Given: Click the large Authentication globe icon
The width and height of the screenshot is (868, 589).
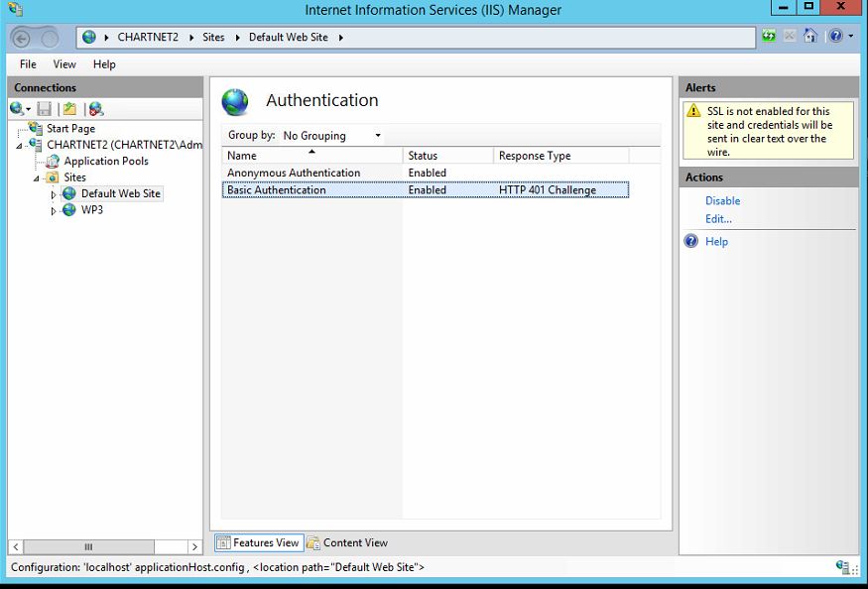Looking at the screenshot, I should (x=235, y=102).
